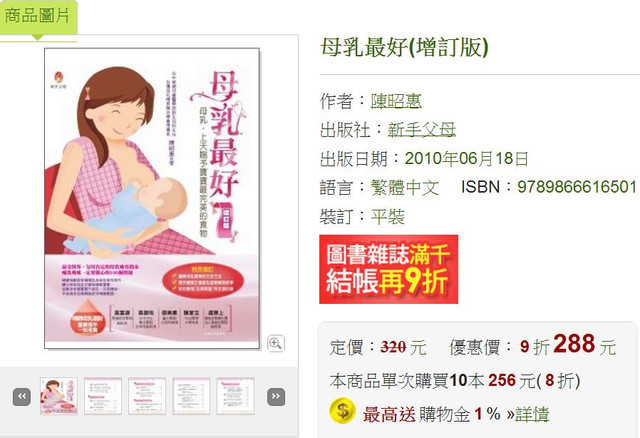Click the ISBN number 9789866616501
Screen dimensions: 640x438
[x=577, y=187]
